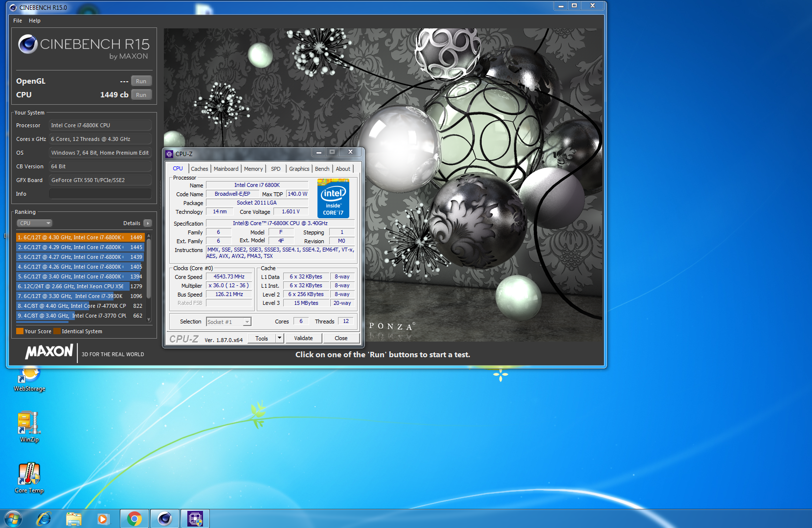
Task: Click the Close button in CPU-Z
Action: pyautogui.click(x=341, y=338)
